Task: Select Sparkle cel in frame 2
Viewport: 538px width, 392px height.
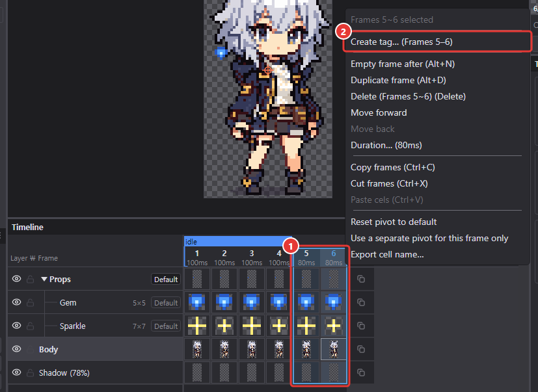Action: pos(224,326)
